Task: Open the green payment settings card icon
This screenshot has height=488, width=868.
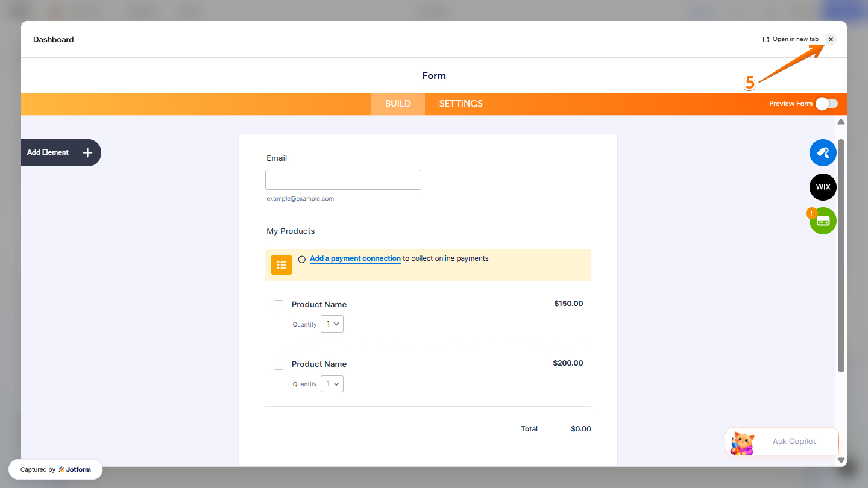Action: 823,221
